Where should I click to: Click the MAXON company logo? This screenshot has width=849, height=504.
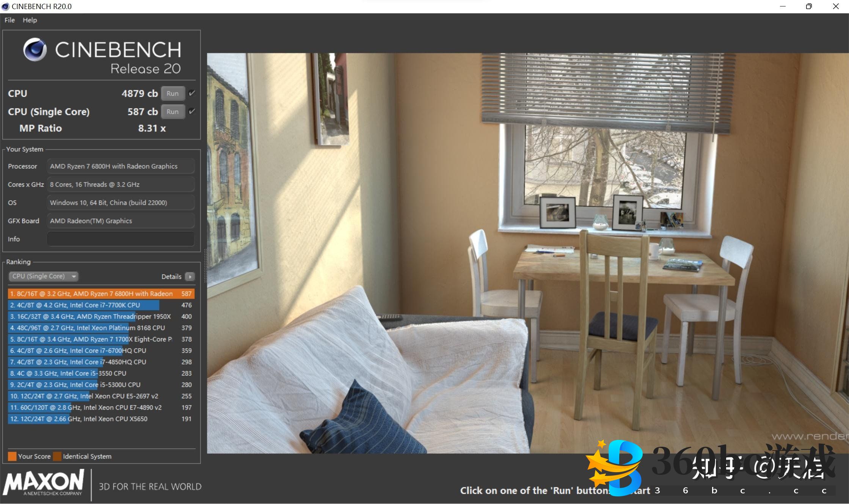pyautogui.click(x=44, y=482)
